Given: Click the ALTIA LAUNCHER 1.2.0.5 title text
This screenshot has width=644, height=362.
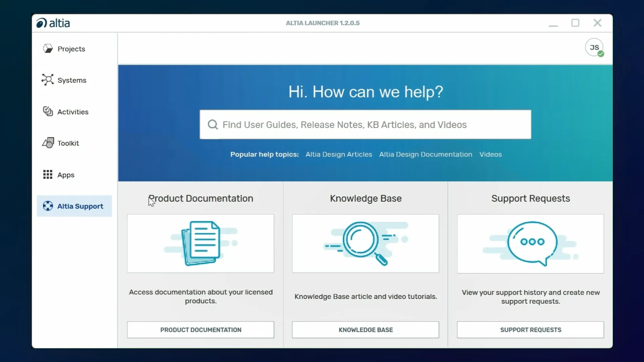Looking at the screenshot, I should click(323, 23).
